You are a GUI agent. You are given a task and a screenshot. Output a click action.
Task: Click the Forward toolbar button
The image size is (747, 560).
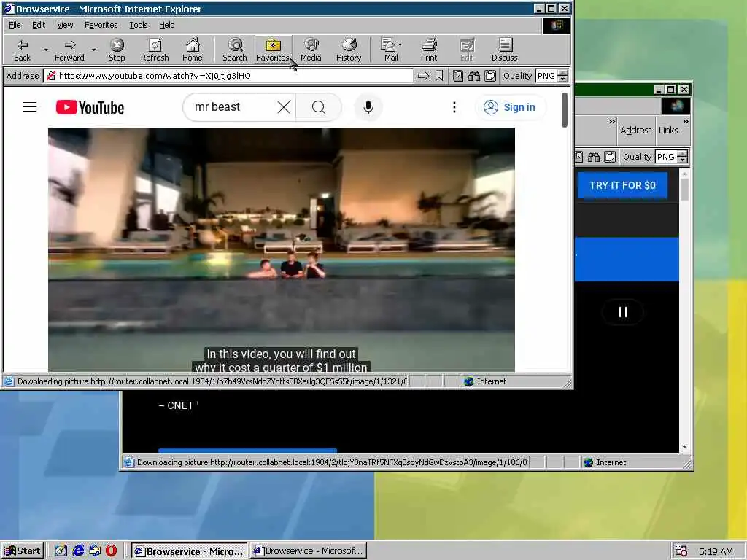click(x=69, y=50)
